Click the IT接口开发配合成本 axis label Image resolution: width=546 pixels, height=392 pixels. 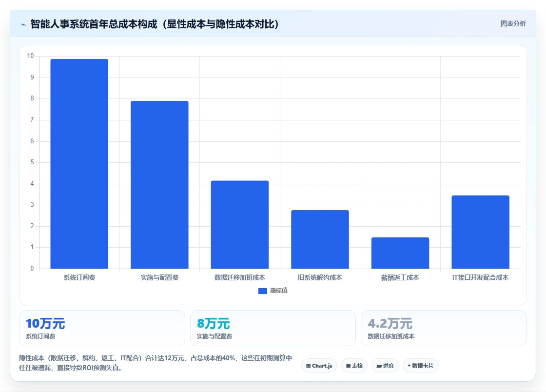click(x=481, y=277)
